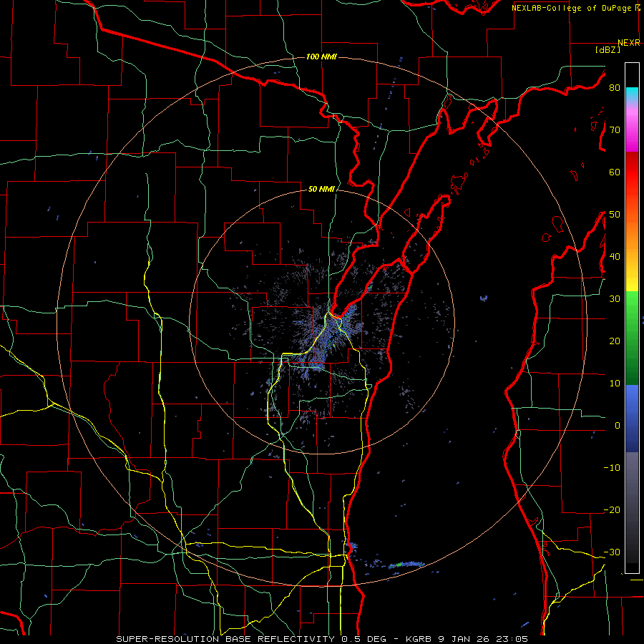Click the green segment of the reflectivity color bar
Viewport: 644px width, 644px height.
point(632,338)
